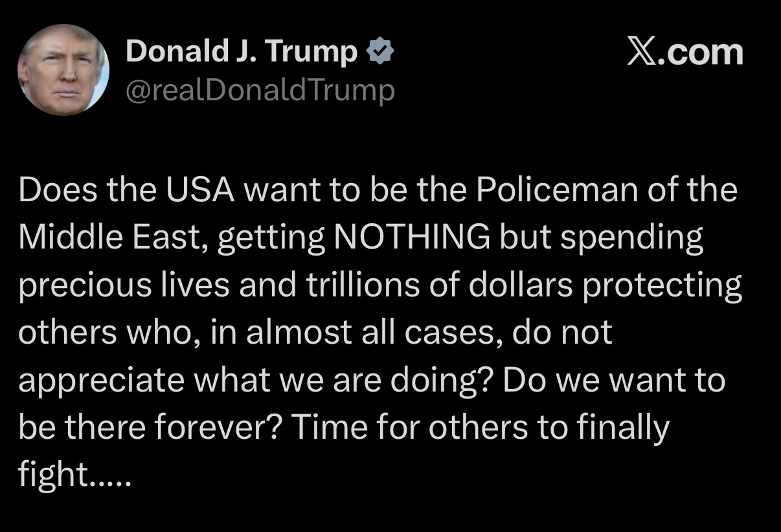Click the word "spending" in the post
The width and height of the screenshot is (781, 532).
tap(631, 238)
